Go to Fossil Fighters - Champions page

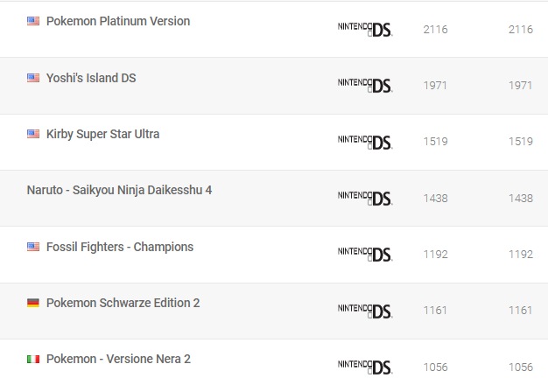pyautogui.click(x=119, y=247)
